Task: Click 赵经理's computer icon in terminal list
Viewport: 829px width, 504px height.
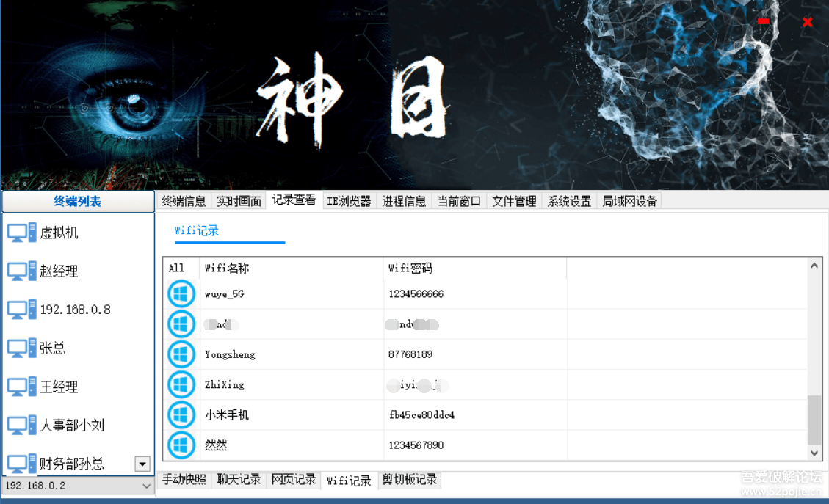Action: [x=19, y=270]
